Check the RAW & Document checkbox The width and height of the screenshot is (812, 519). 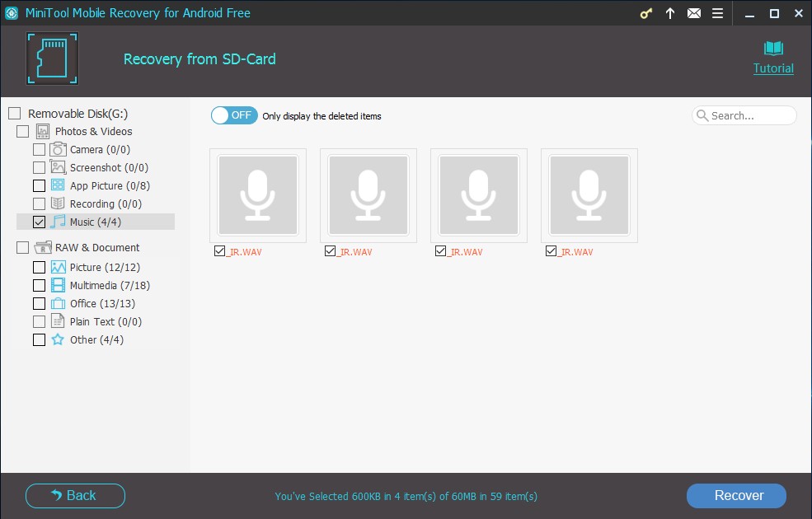pyautogui.click(x=23, y=248)
